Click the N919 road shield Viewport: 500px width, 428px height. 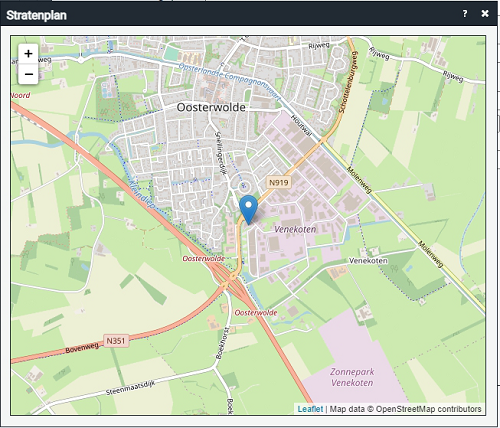278,182
